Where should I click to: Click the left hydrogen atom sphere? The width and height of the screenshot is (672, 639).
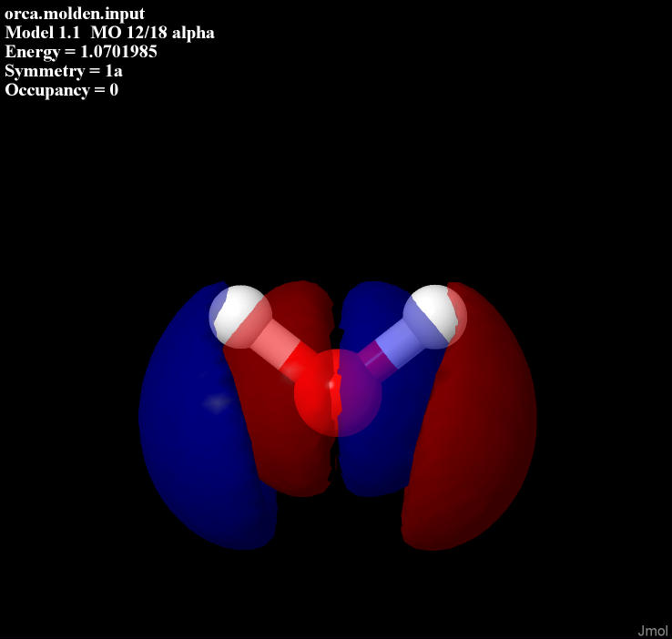(x=240, y=318)
